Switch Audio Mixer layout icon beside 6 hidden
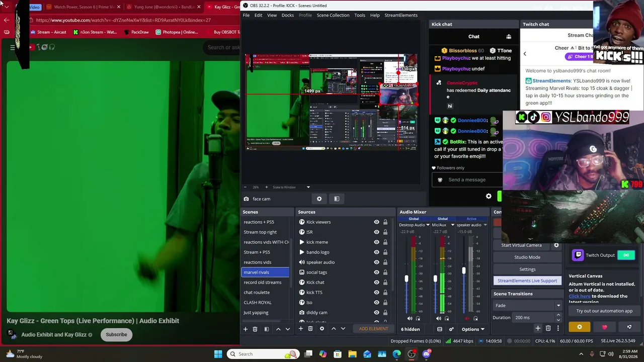This screenshot has width=644, height=362. [x=439, y=329]
